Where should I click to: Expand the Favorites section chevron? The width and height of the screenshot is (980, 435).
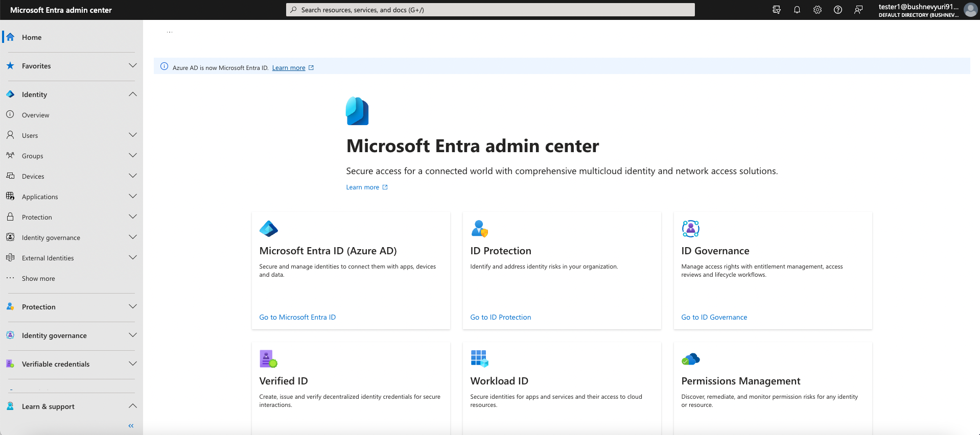pos(133,65)
